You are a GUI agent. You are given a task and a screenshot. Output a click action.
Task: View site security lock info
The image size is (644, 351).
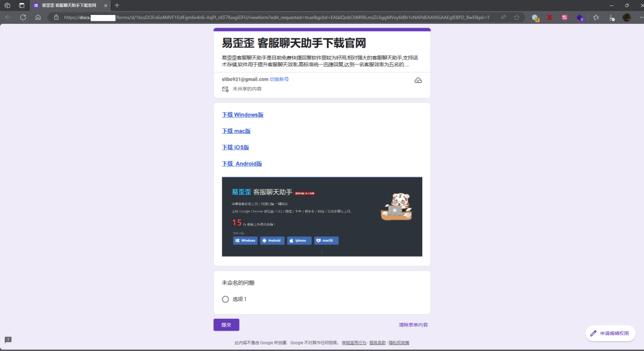pyautogui.click(x=56, y=17)
